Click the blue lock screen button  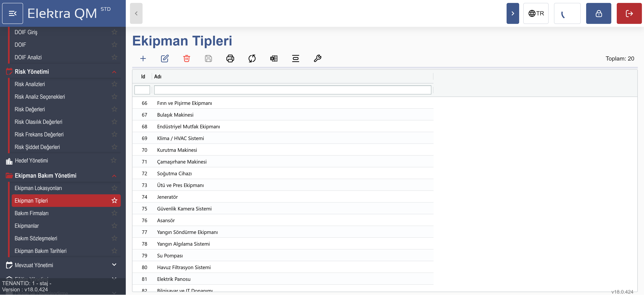click(599, 14)
